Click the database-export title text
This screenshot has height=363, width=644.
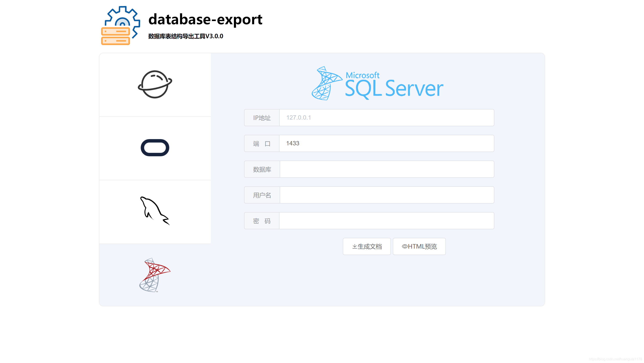pyautogui.click(x=205, y=19)
